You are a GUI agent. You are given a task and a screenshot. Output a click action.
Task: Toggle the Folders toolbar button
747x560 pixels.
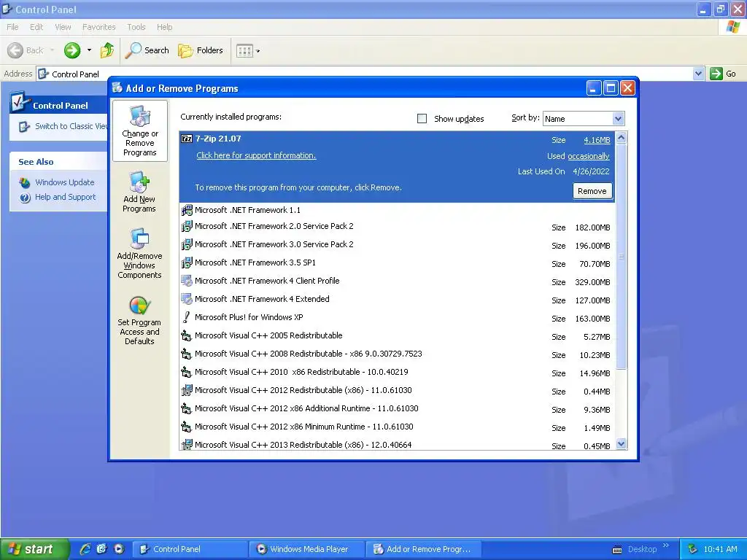coord(200,50)
